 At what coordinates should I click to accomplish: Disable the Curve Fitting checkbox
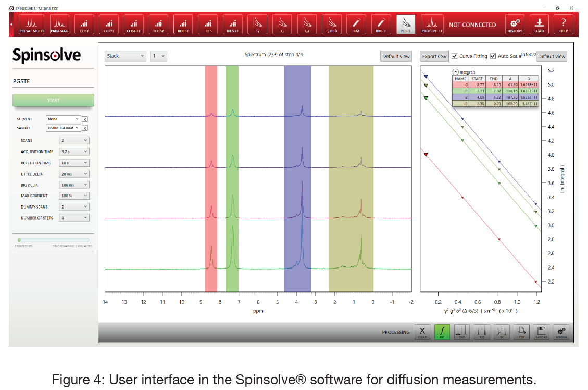coord(455,56)
